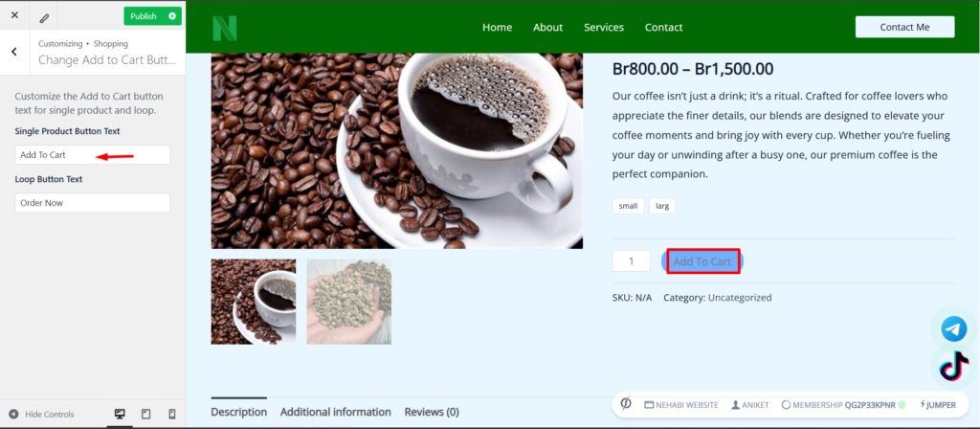Switch to tablet preview mode
Image resolution: width=980 pixels, height=429 pixels.
146,414
